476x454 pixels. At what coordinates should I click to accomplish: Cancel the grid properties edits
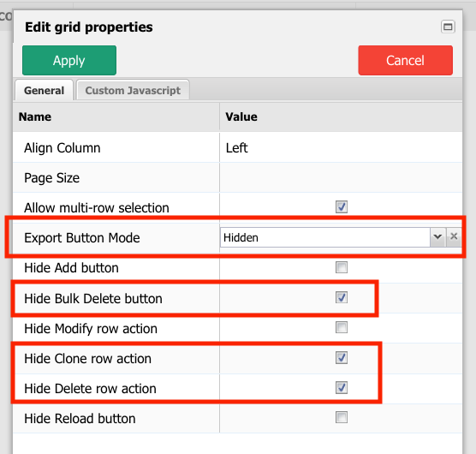[x=405, y=60]
